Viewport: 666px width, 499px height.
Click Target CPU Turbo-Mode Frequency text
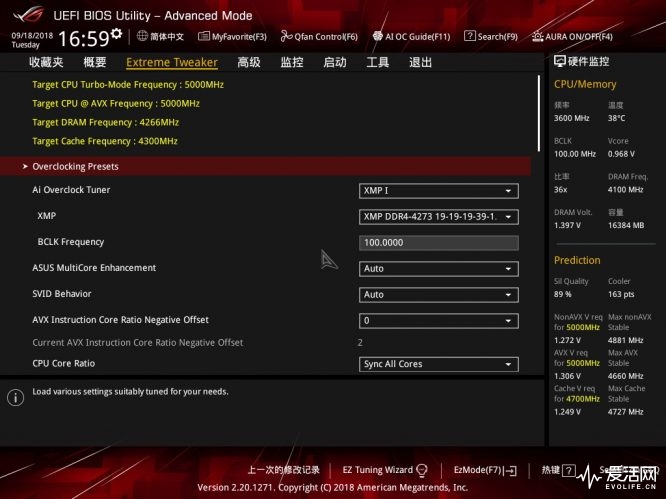pyautogui.click(x=128, y=85)
